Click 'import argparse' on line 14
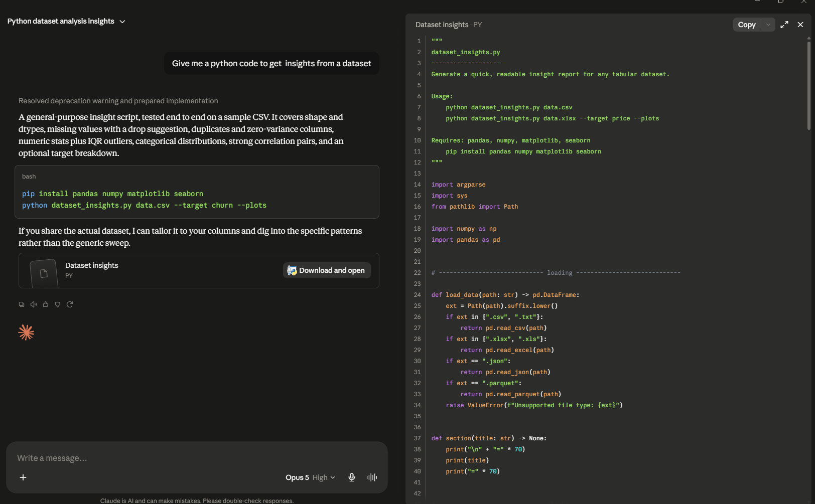 (458, 185)
